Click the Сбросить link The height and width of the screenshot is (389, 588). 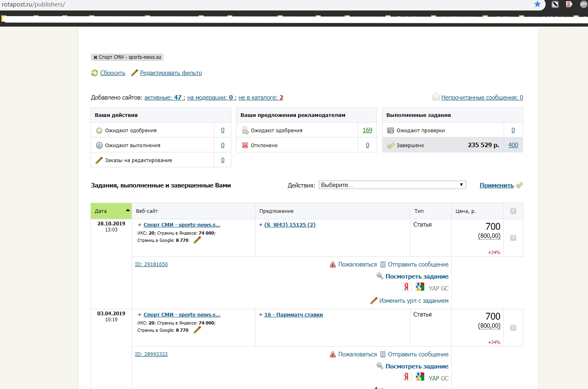[113, 73]
